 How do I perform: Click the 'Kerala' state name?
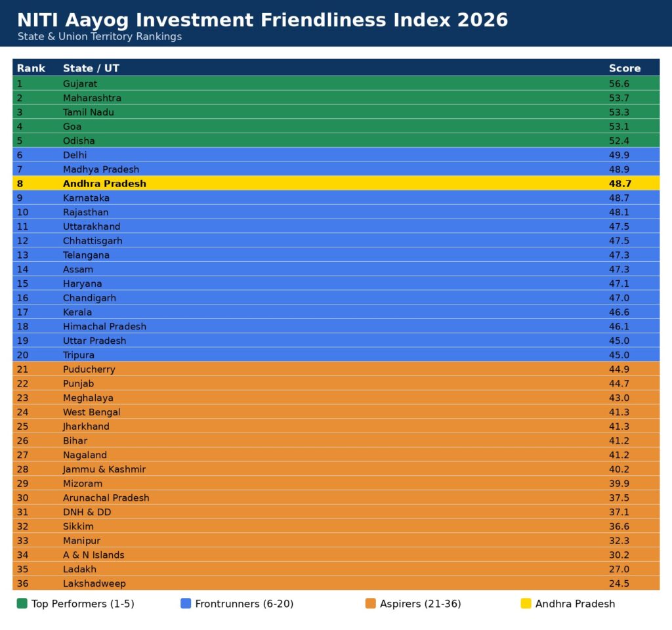pyautogui.click(x=77, y=312)
